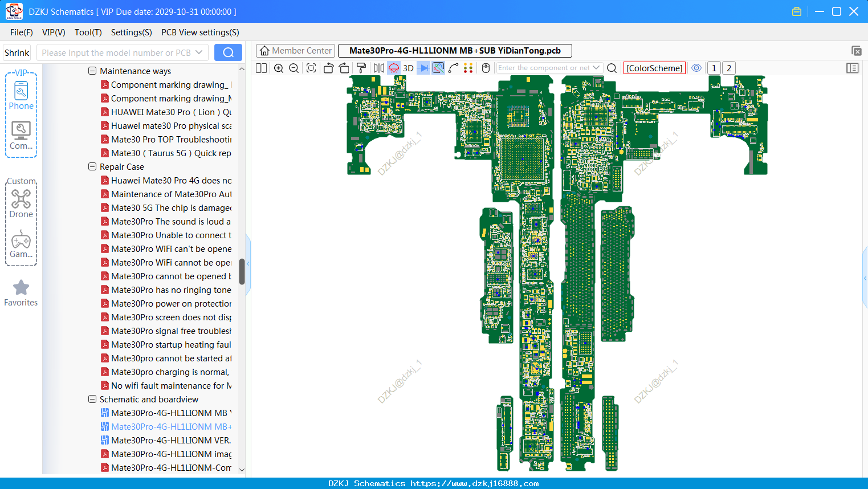Toggle the right side panel

point(853,68)
